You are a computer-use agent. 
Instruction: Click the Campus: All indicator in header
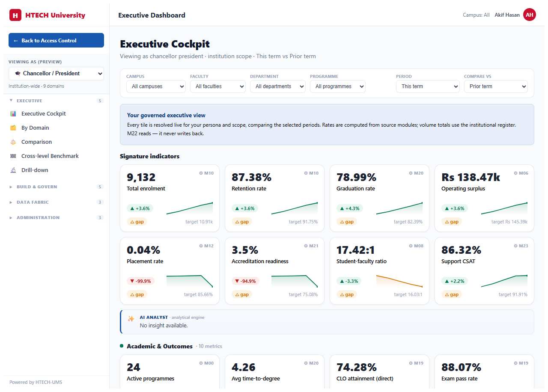pyautogui.click(x=476, y=15)
